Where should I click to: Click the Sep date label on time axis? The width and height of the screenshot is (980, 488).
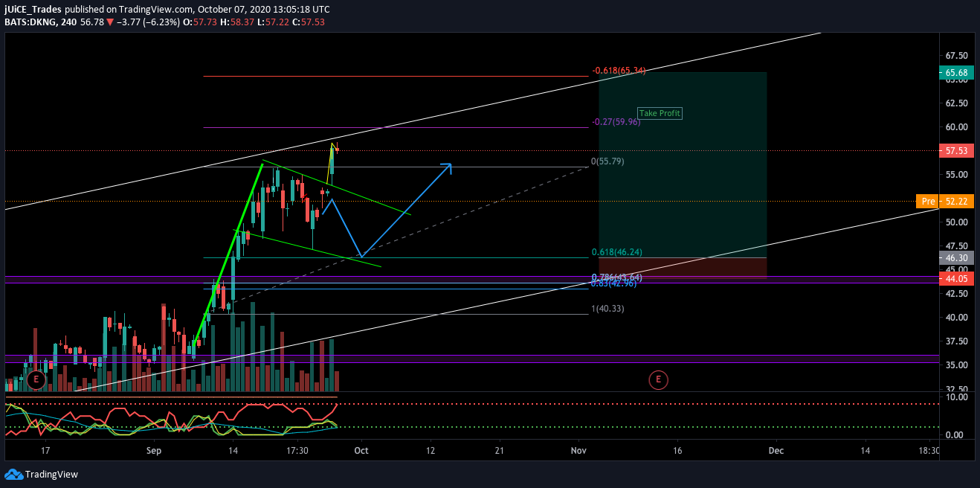(x=154, y=450)
